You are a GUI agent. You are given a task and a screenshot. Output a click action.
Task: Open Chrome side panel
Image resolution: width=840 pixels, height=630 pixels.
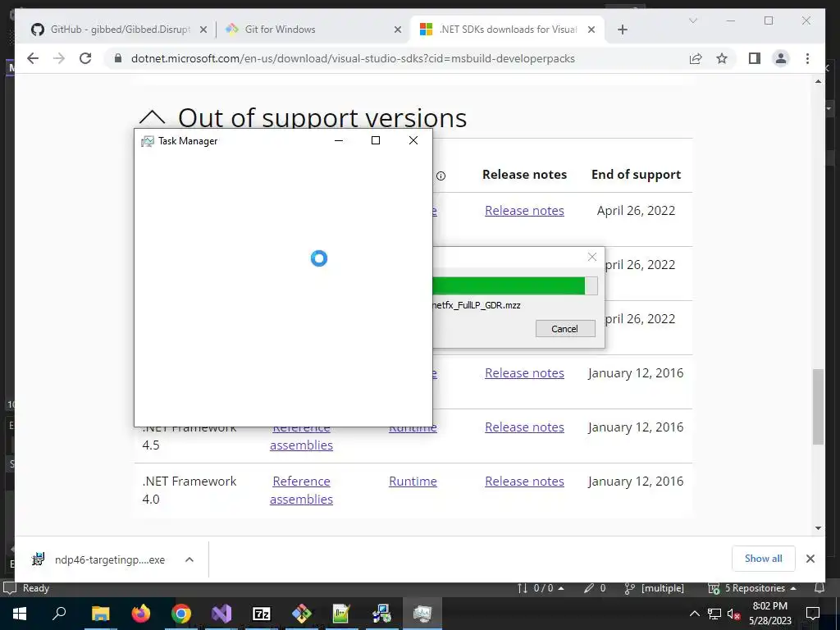755,58
